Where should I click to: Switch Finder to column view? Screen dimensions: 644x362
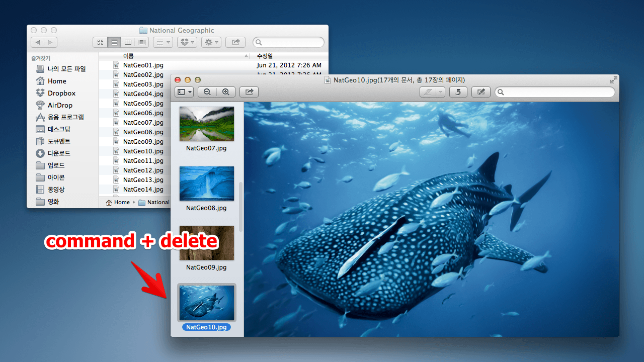point(128,42)
